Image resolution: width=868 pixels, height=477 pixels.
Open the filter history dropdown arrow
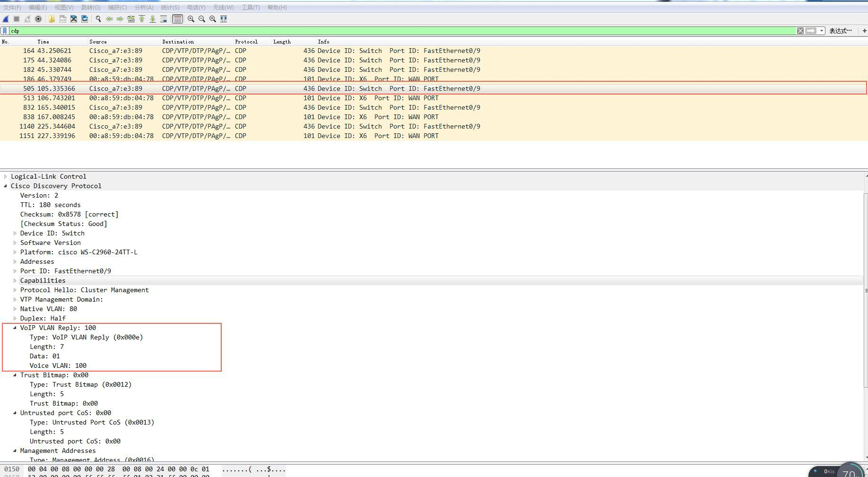click(x=822, y=31)
